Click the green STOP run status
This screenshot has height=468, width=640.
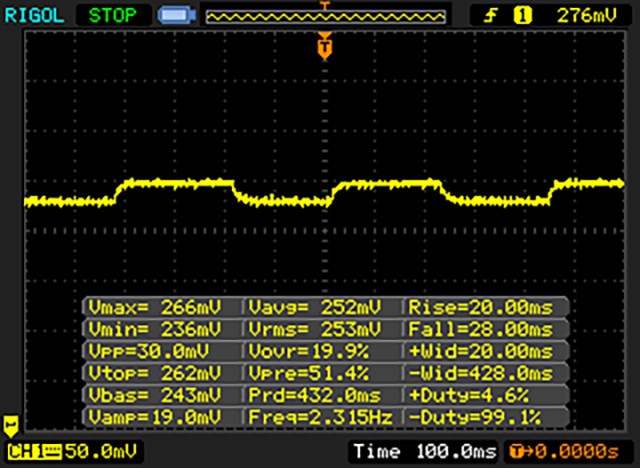click(x=113, y=16)
